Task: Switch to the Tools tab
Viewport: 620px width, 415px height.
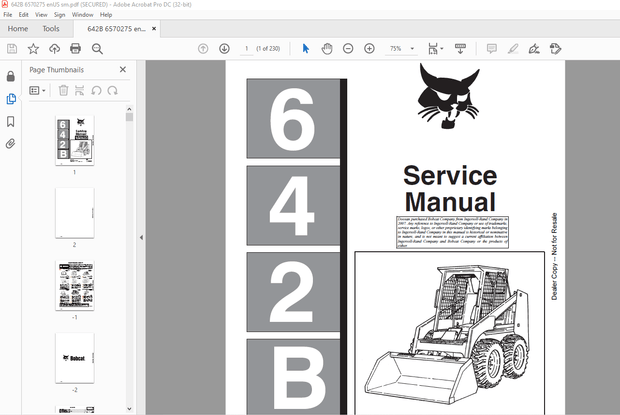Action: (51, 29)
